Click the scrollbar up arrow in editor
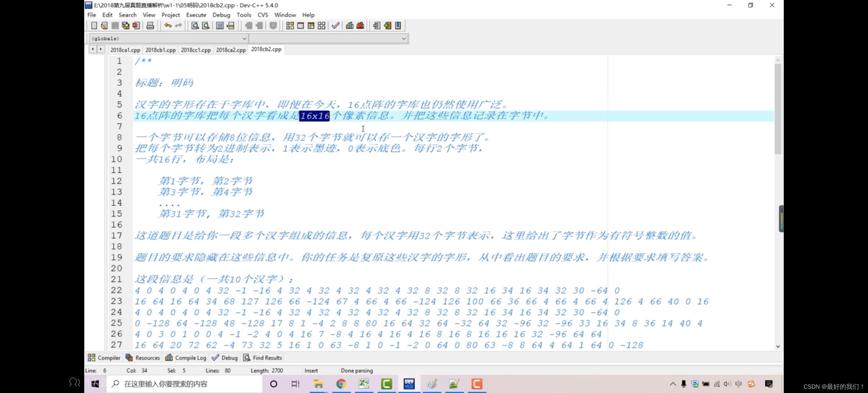This screenshot has width=868, height=393. point(778,60)
